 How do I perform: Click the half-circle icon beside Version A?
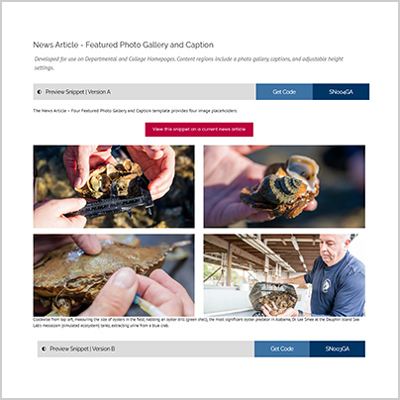click(39, 92)
